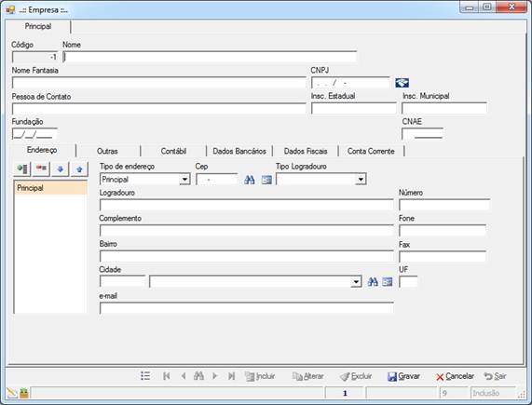532x405 pixels.
Task: Go to previous record
Action: (184, 376)
